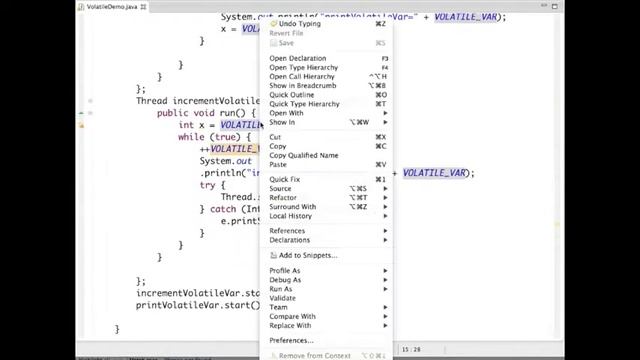The height and width of the screenshot is (360, 640).
Task: Select Open Type Hierarchy
Action: (327, 67)
